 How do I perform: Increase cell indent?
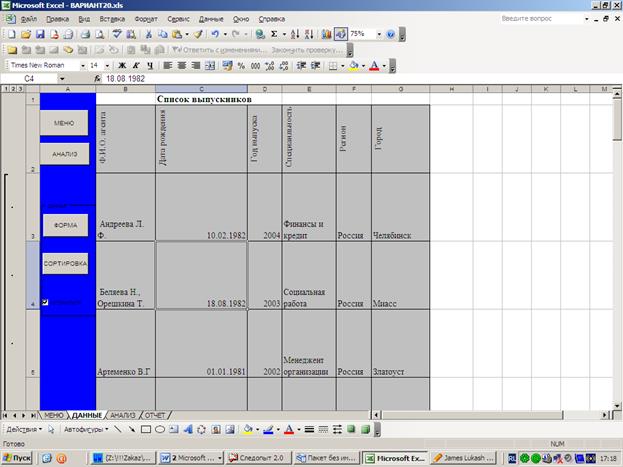pyautogui.click(x=315, y=66)
